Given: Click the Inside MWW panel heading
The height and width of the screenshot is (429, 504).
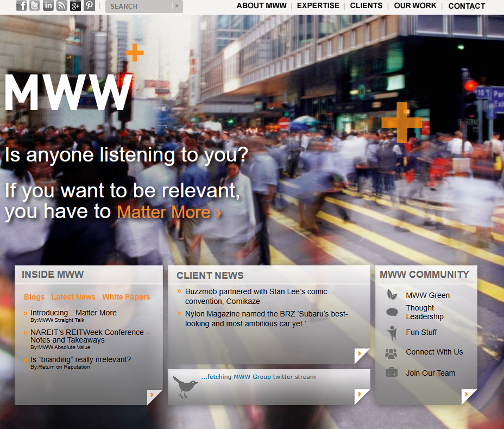Looking at the screenshot, I should coord(53,275).
